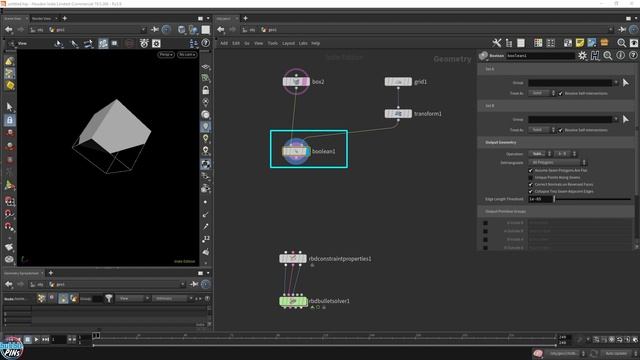Open the A - B subtract type dropdown
Screen dimensions: 640x360
click(x=565, y=154)
